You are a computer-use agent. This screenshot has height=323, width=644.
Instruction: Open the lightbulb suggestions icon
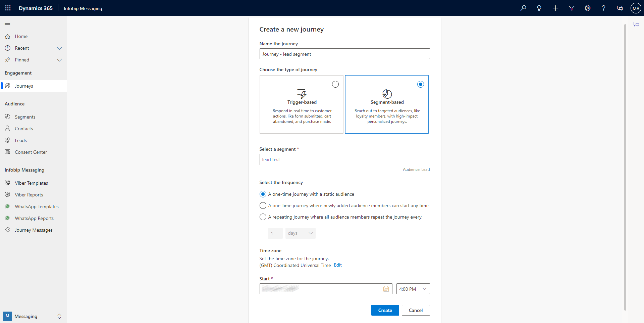(539, 8)
